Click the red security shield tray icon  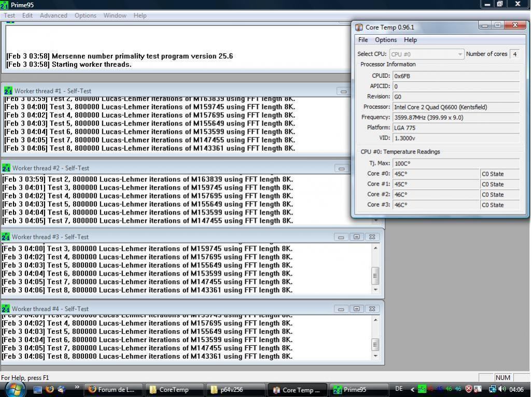469,389
